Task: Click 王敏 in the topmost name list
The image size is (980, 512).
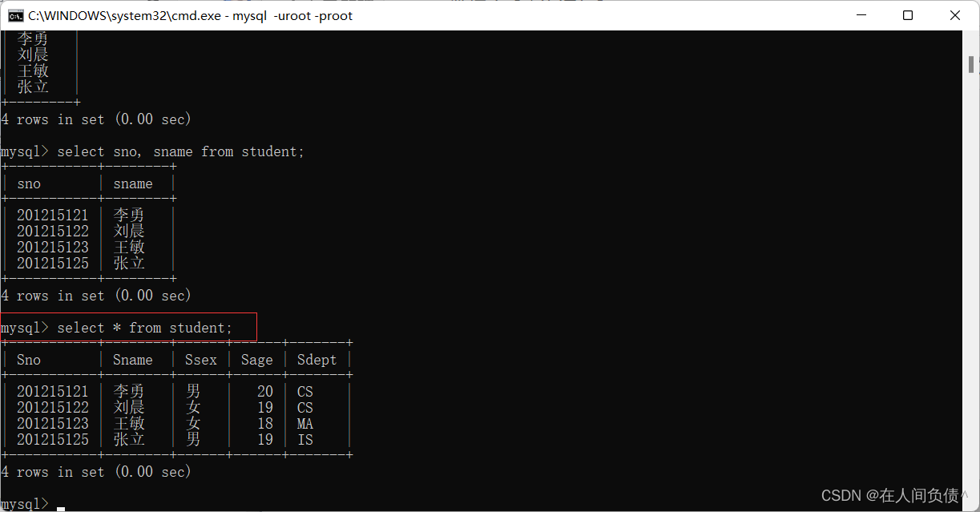Action: pos(33,71)
